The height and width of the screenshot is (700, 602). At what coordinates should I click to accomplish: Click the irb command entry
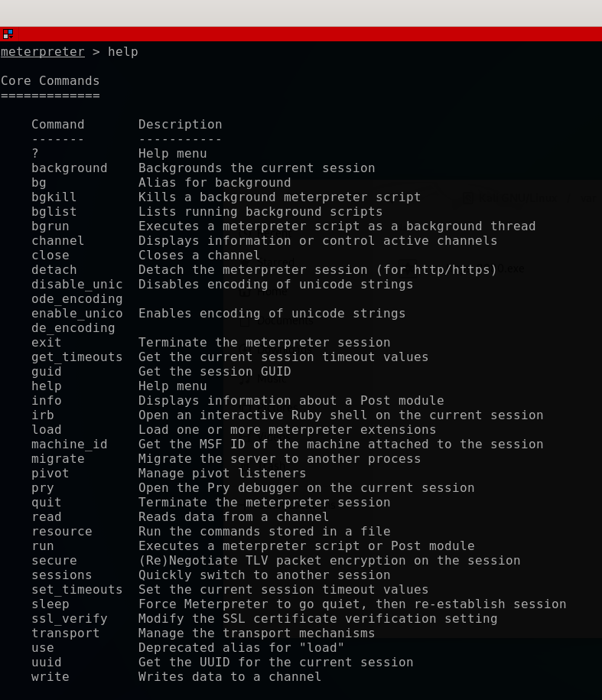[x=42, y=415]
